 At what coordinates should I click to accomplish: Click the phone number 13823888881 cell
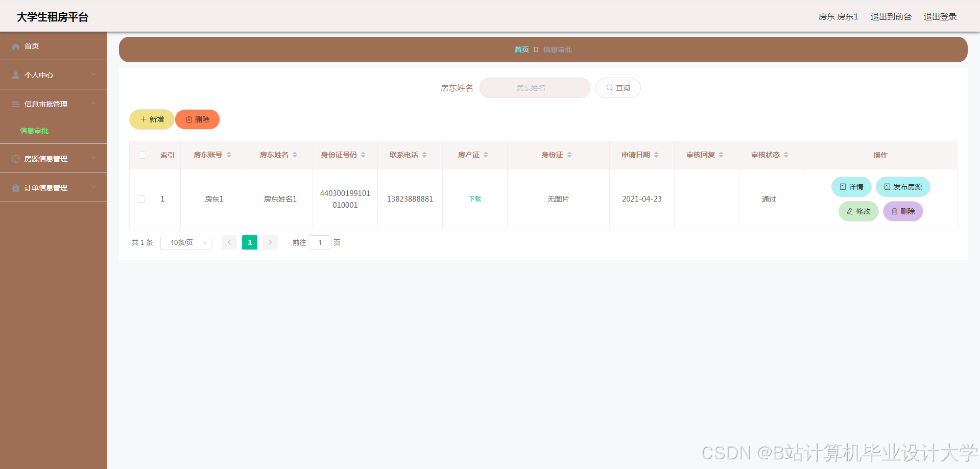[410, 199]
